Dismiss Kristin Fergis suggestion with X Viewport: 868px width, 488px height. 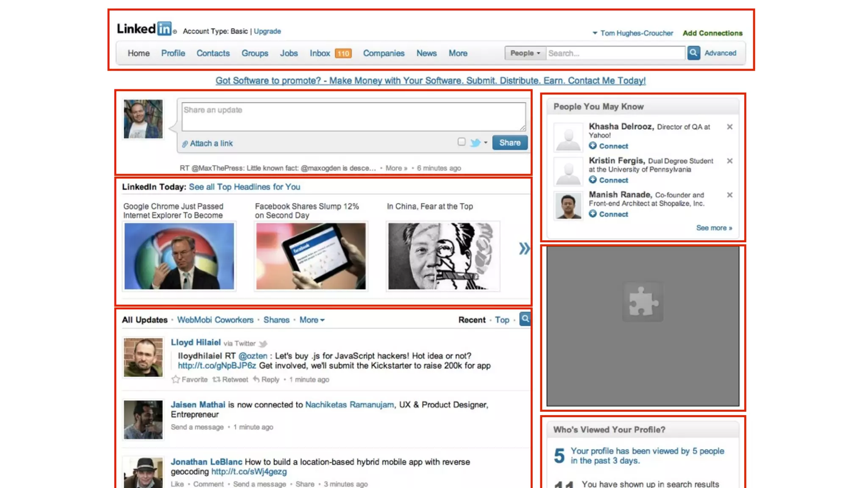click(x=729, y=161)
